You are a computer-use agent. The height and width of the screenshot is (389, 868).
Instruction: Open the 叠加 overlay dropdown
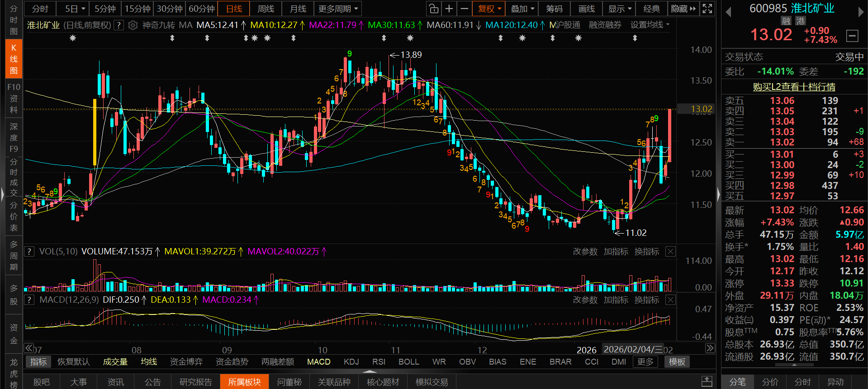[x=522, y=9]
